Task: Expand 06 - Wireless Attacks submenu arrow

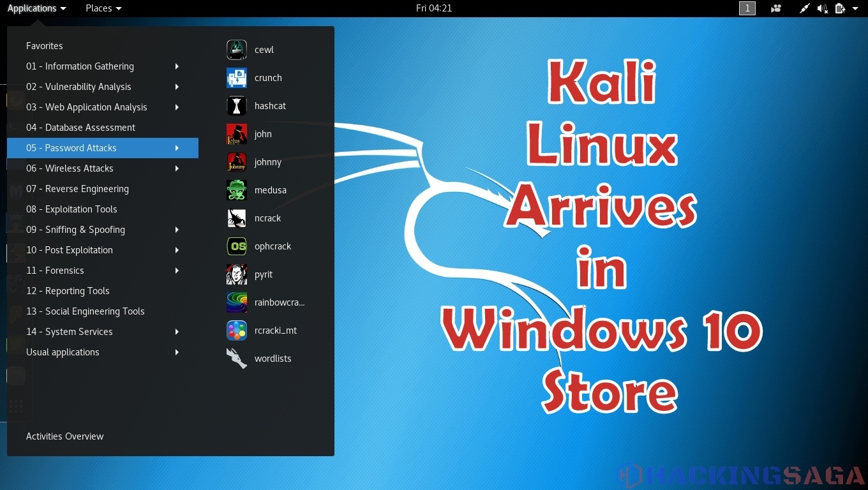Action: point(177,168)
